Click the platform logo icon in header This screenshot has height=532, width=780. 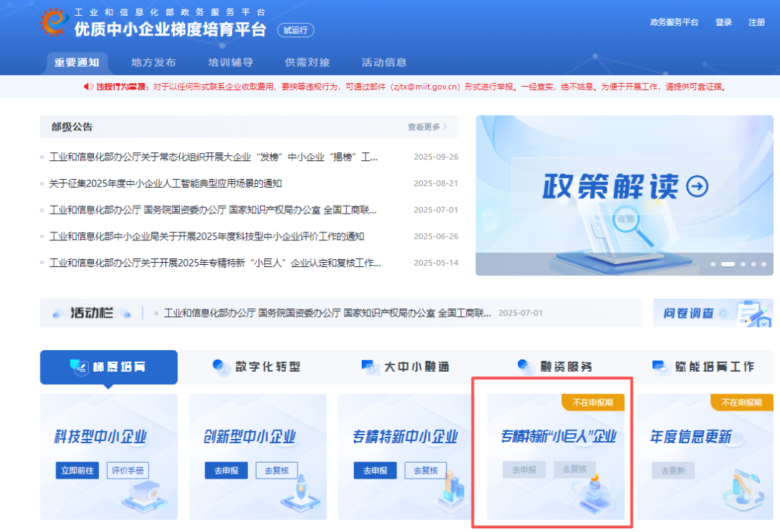pyautogui.click(x=55, y=23)
